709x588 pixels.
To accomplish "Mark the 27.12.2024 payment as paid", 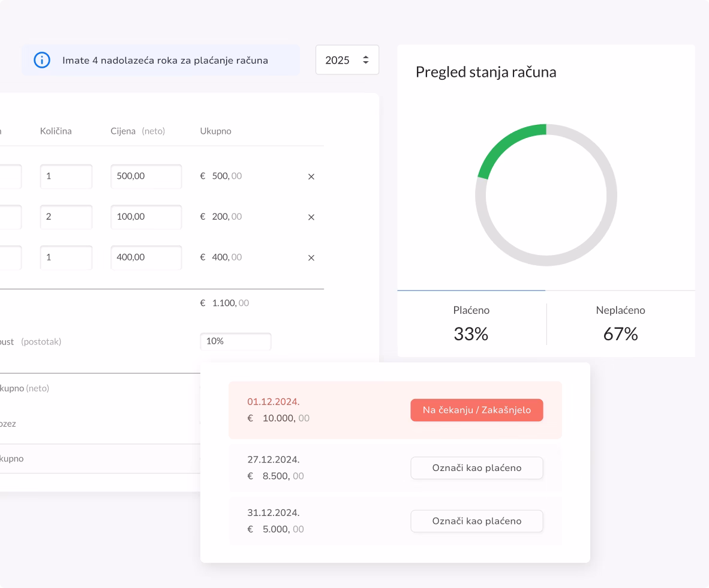I will (476, 468).
